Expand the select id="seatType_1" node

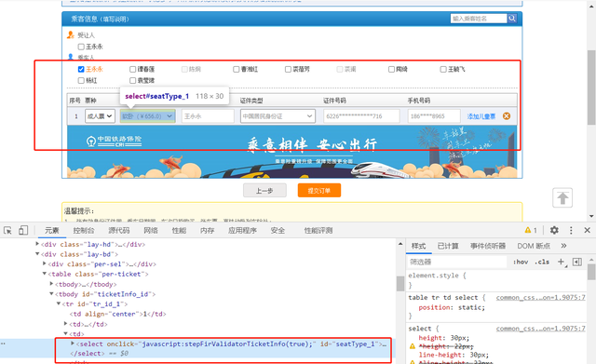tap(73, 344)
